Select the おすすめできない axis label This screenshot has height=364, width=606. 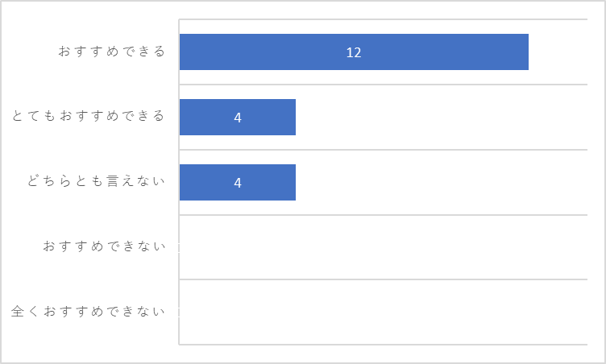[104, 246]
